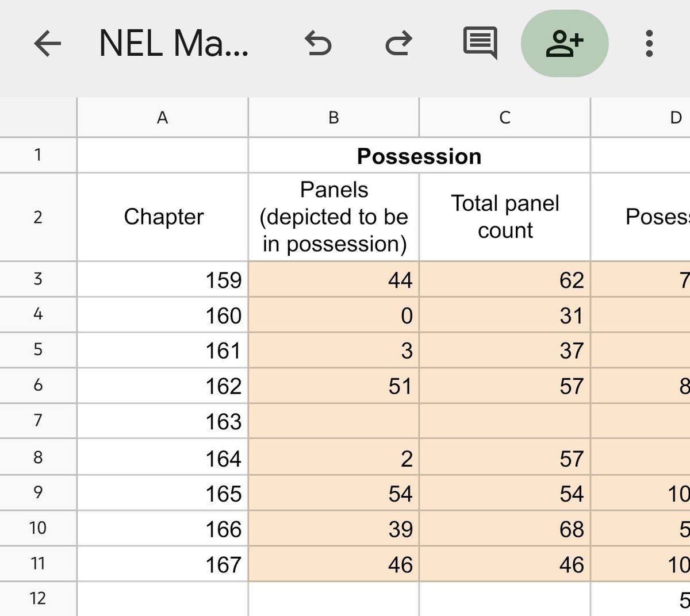Screen dimensions: 690x616
Task: Select chapter cell 162
Action: [163, 386]
